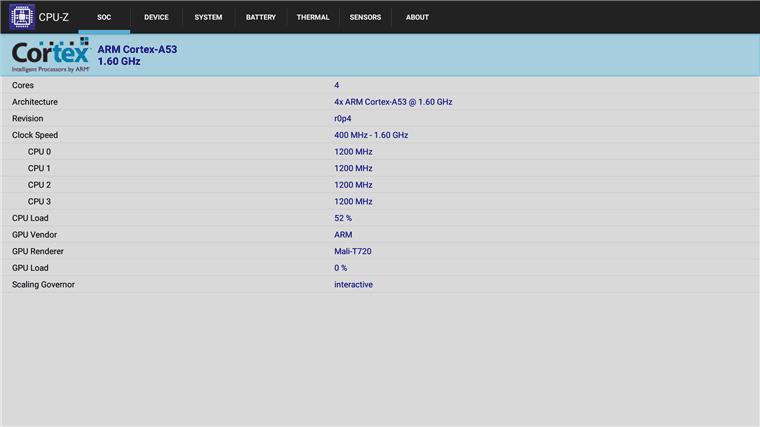Select the CPU Load row label

pyautogui.click(x=30, y=218)
